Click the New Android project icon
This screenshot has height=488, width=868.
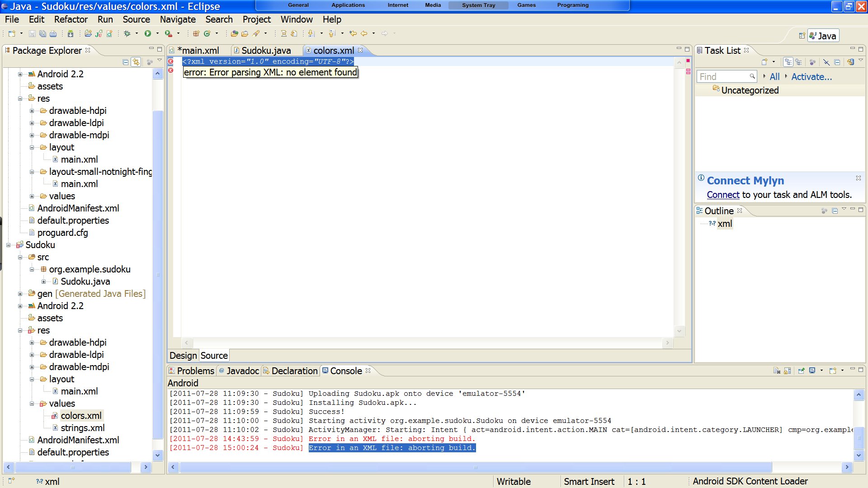[88, 33]
